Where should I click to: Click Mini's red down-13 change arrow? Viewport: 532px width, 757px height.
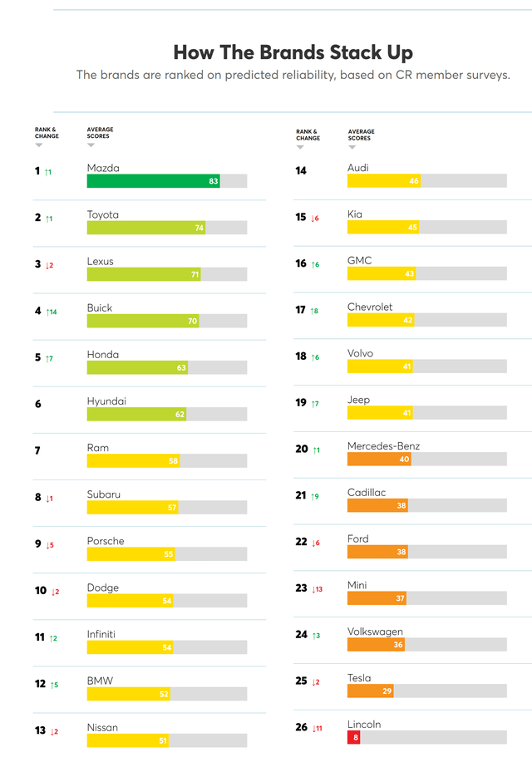313,589
